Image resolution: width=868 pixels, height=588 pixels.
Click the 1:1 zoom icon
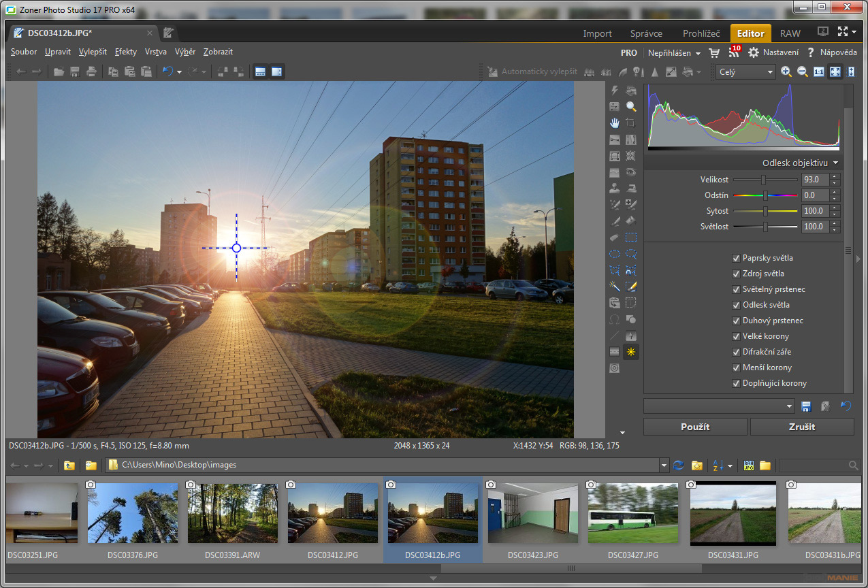click(819, 71)
